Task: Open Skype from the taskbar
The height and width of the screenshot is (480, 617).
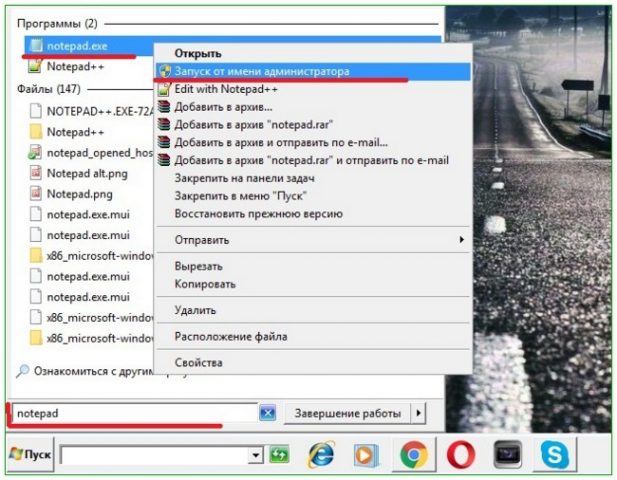Action: 553,455
